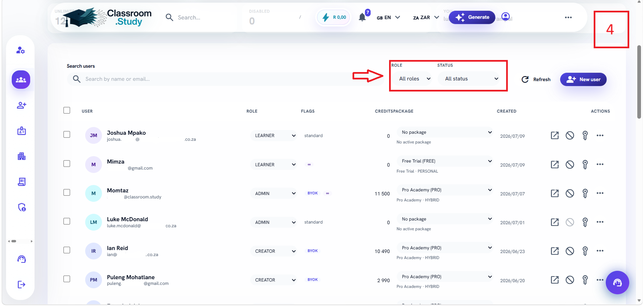
Task: Select Puleng Mohatlane's row checkbox
Action: (67, 279)
